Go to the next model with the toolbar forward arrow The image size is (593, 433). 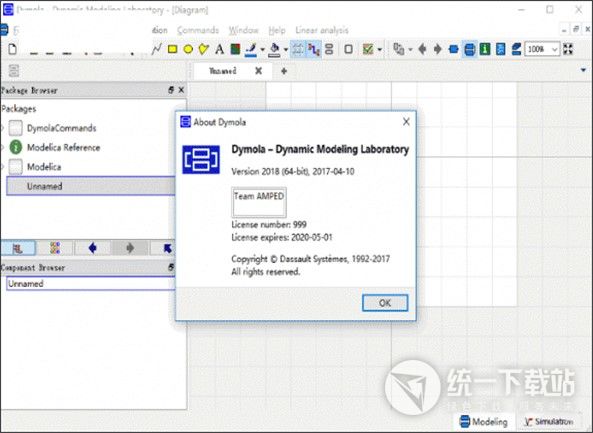[438, 49]
